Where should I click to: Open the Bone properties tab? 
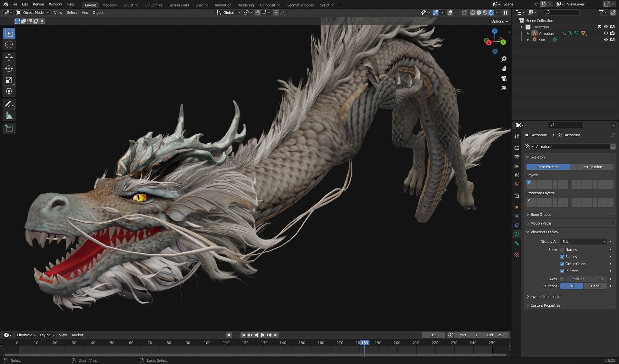tap(517, 243)
